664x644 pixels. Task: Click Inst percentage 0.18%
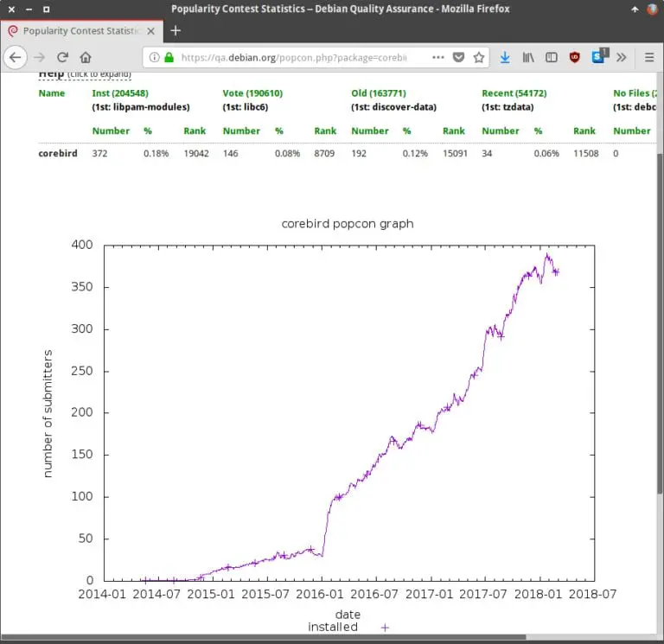tap(156, 153)
